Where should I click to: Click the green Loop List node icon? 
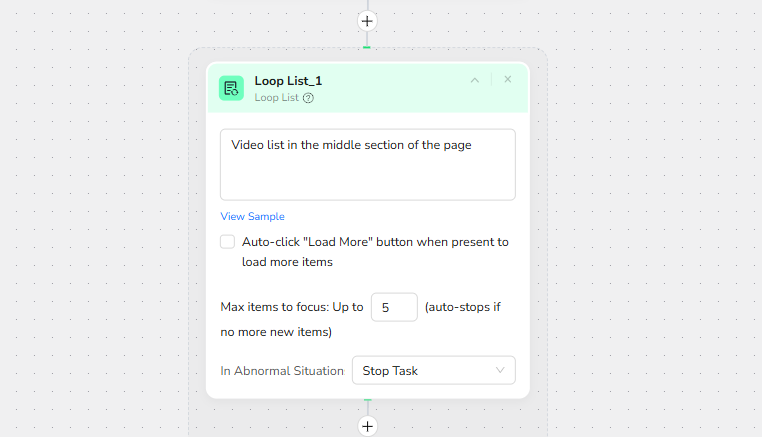(232, 88)
